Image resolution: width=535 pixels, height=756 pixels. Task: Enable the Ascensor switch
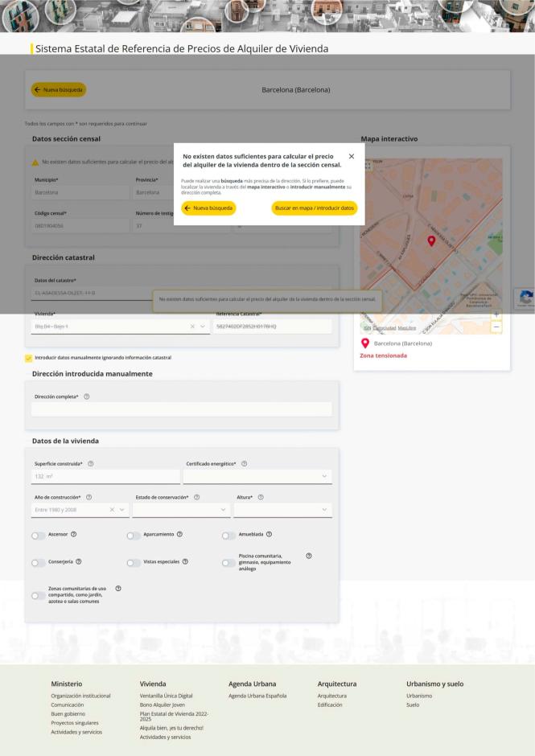(x=38, y=536)
